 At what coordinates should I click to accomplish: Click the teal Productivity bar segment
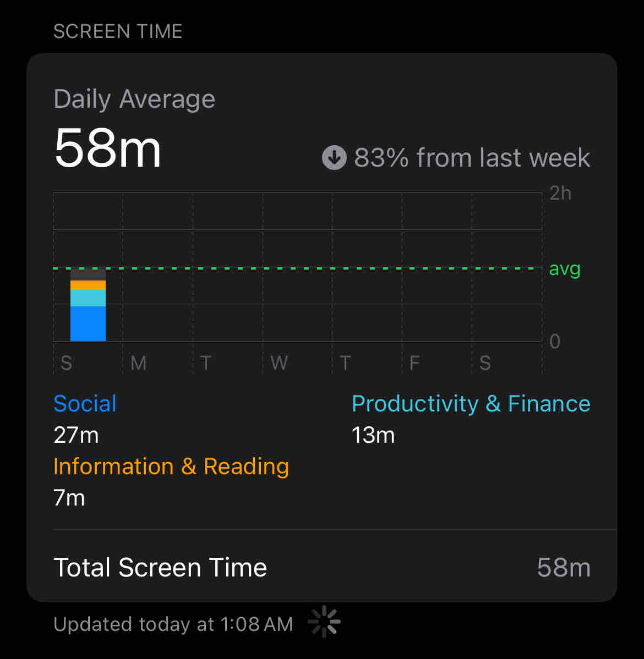(x=88, y=298)
